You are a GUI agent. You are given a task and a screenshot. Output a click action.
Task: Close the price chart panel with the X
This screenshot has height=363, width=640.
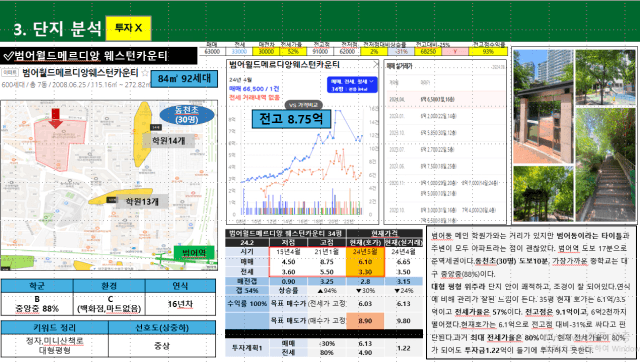376,65
